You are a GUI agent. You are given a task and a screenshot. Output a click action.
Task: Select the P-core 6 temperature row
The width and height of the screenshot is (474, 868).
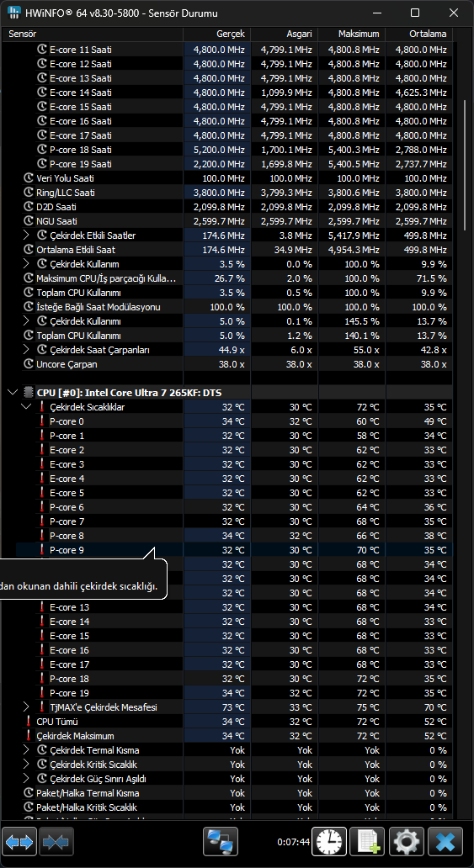click(x=234, y=507)
